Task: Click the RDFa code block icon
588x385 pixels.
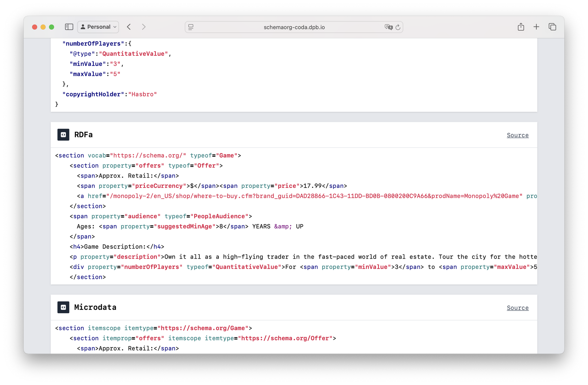Action: [x=63, y=135]
